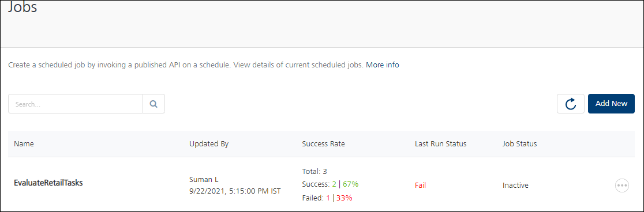This screenshot has height=212, width=644.
Task: Open the More info link
Action: pos(383,65)
